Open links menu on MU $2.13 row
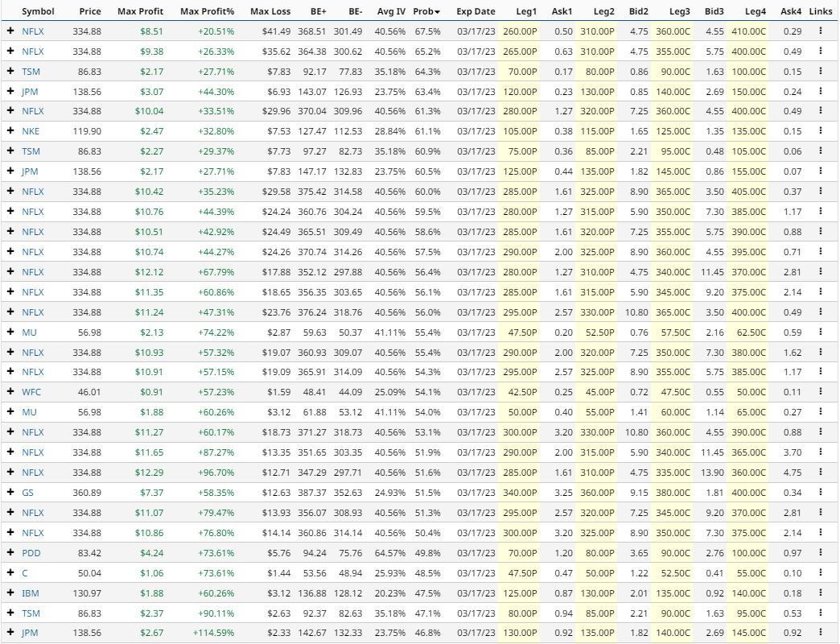The width and height of the screenshot is (840, 644). (820, 332)
